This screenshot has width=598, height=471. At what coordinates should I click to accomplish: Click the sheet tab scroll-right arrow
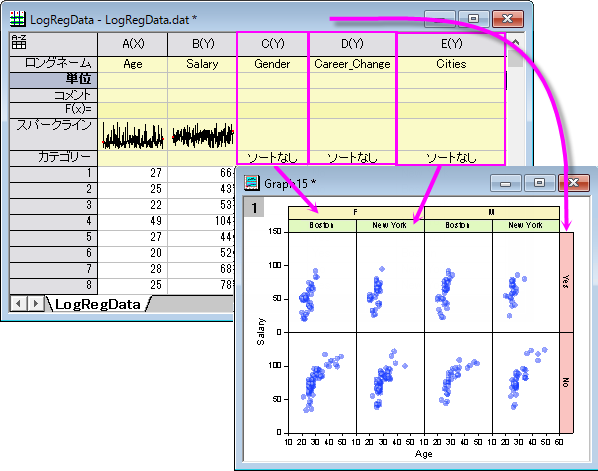35,304
